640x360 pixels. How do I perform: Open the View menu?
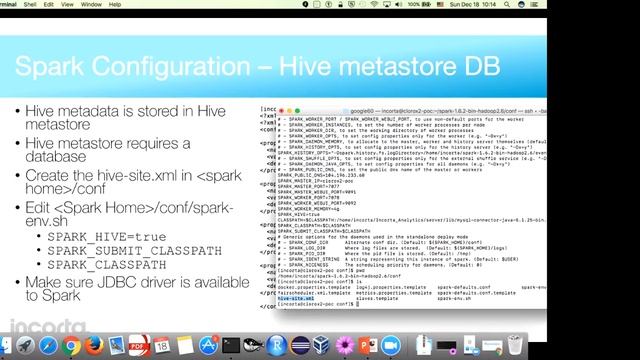tap(67, 4)
